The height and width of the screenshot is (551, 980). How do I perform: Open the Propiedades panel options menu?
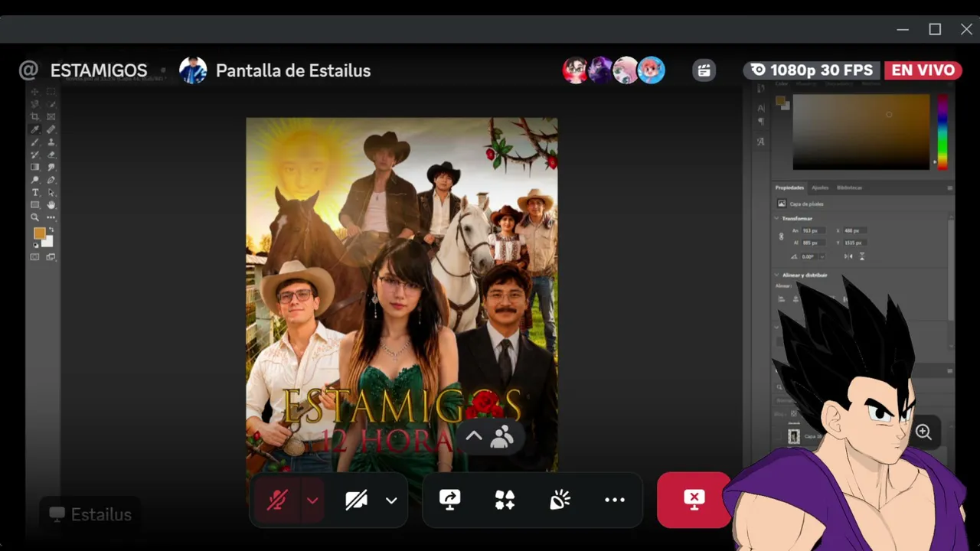click(950, 187)
